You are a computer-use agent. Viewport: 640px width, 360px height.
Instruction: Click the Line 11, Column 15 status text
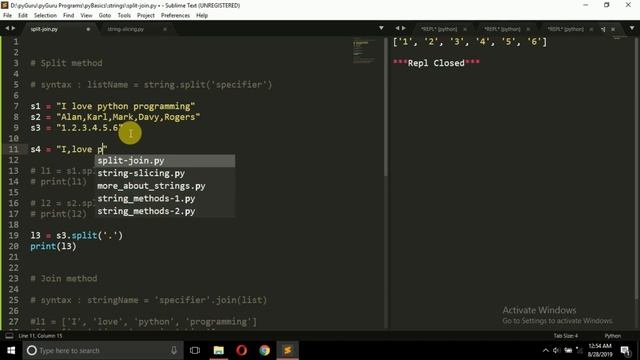tap(40, 336)
